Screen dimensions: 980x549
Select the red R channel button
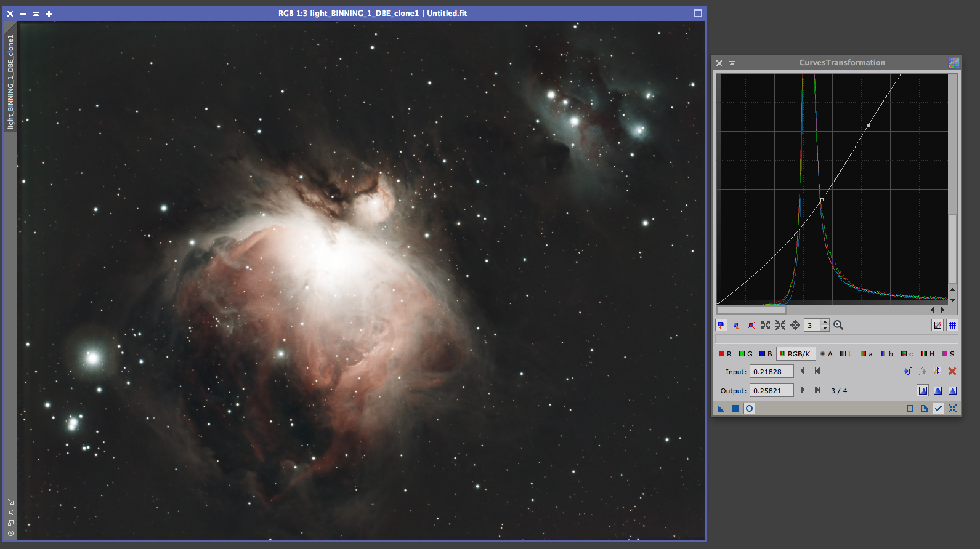tap(725, 354)
